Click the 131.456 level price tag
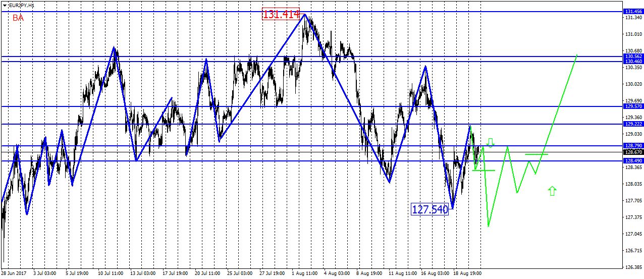644x279 pixels. [x=633, y=11]
